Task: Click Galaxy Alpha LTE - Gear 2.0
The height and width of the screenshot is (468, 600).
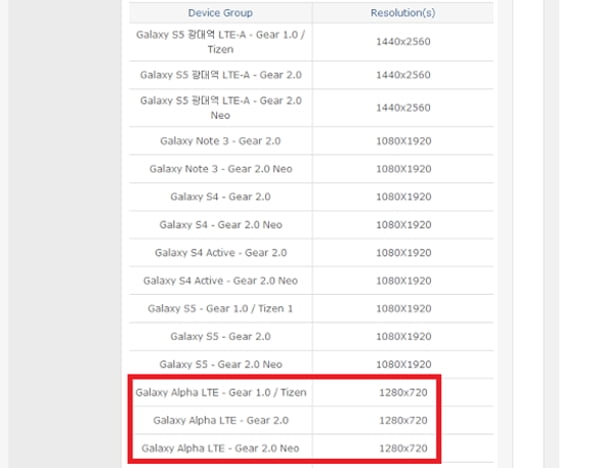Action: pos(220,420)
